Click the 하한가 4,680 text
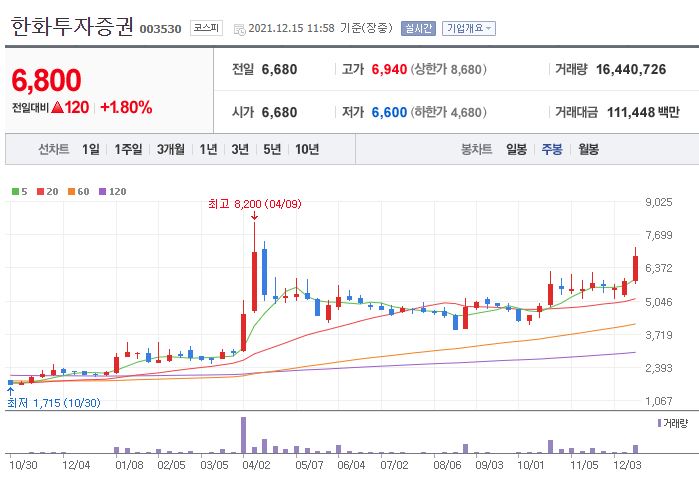This screenshot has height=485, width=699. 449,112
